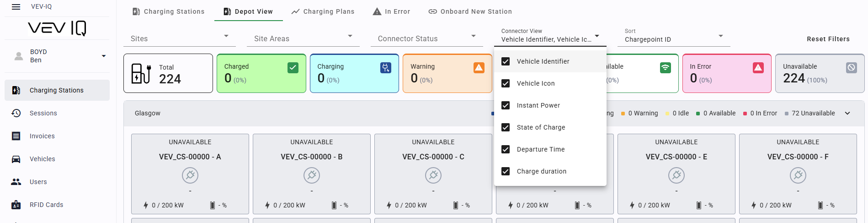Click the Sessions history icon in sidebar

[x=16, y=113]
